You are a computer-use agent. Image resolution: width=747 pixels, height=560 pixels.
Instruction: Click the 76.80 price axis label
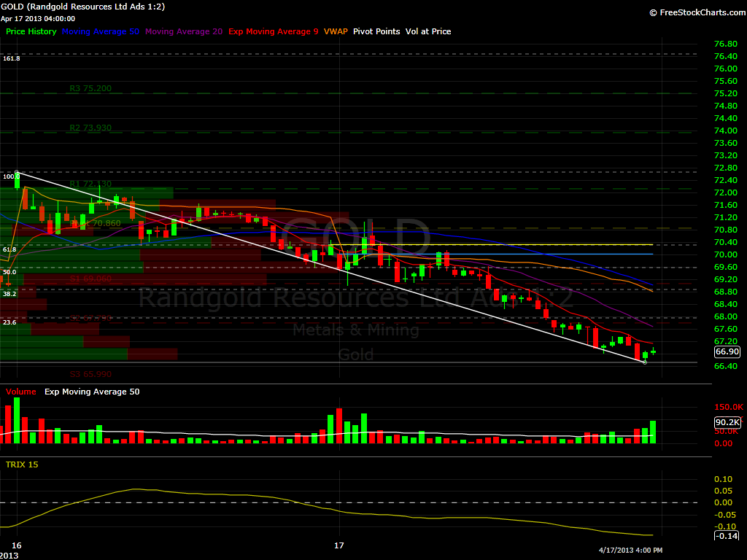click(x=726, y=44)
